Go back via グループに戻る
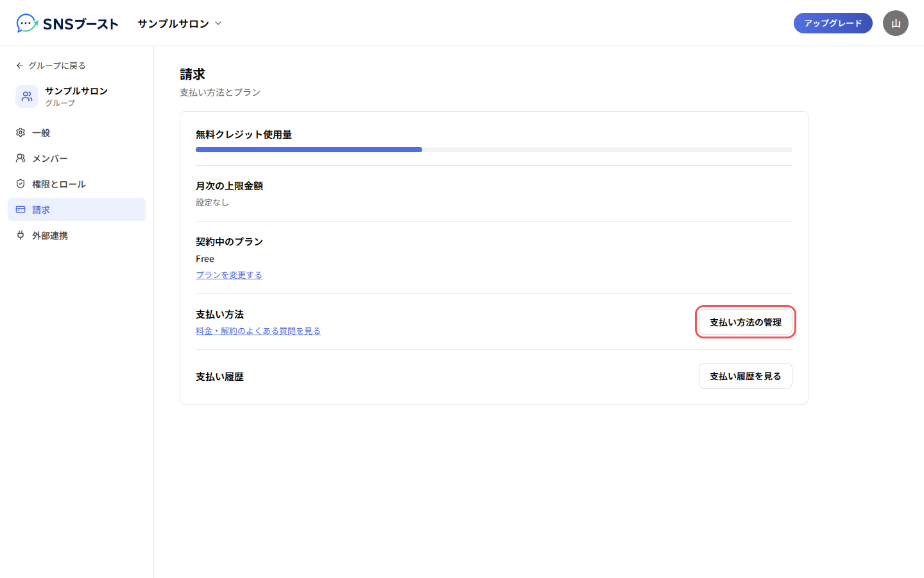924x578 pixels. (51, 66)
